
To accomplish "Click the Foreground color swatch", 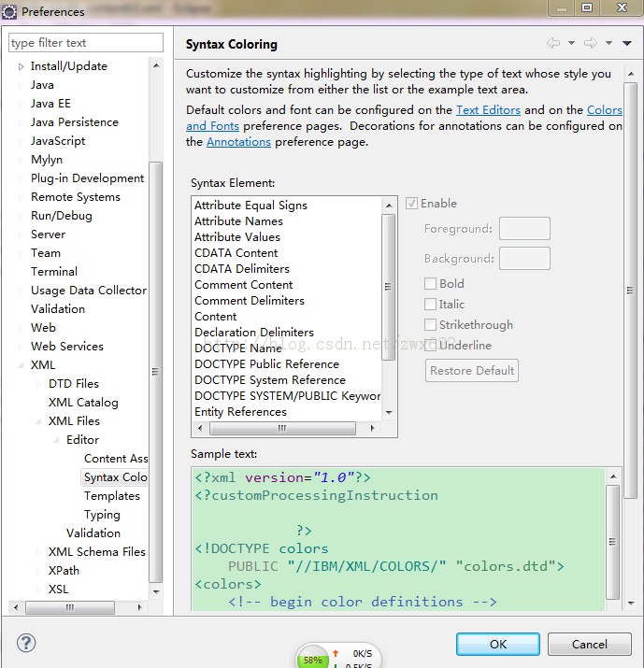I will click(524, 229).
